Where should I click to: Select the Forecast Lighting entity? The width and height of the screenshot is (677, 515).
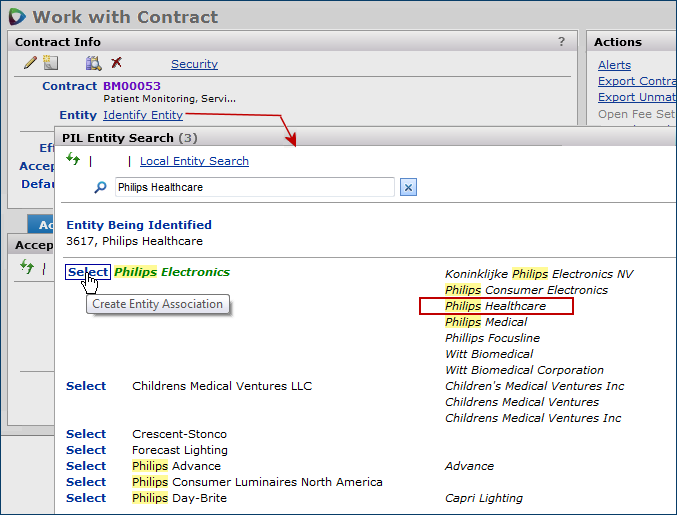pos(86,450)
